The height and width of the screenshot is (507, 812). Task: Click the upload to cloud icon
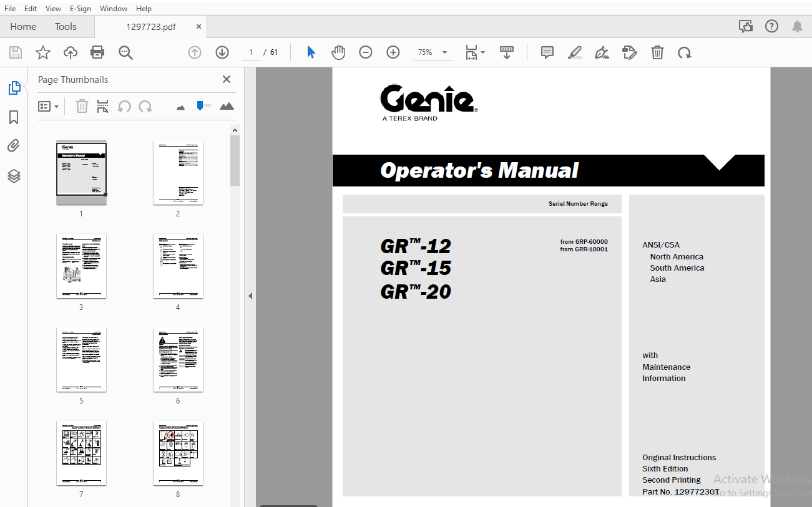pyautogui.click(x=71, y=52)
